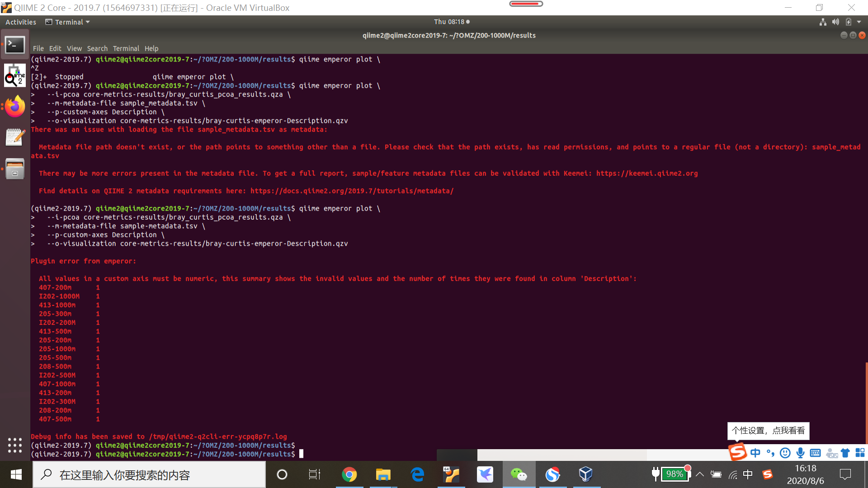
Task: Click the Sogou input microphone icon
Action: [x=801, y=453]
